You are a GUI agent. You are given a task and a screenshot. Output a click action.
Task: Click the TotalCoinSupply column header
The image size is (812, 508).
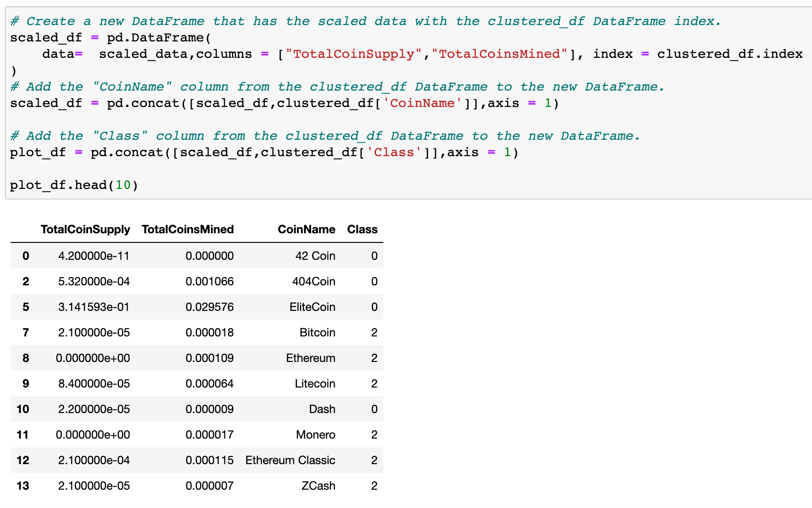pyautogui.click(x=85, y=229)
